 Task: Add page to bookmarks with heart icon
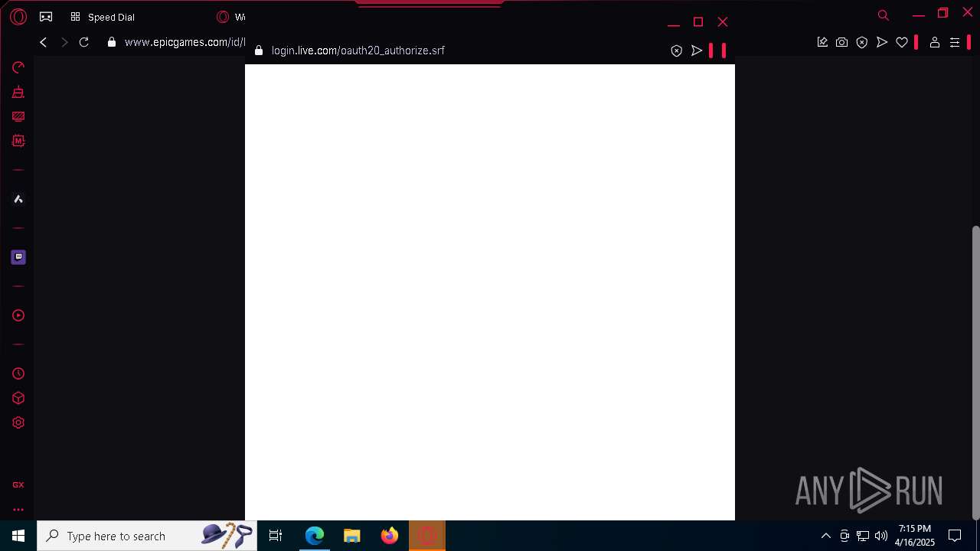(x=902, y=42)
